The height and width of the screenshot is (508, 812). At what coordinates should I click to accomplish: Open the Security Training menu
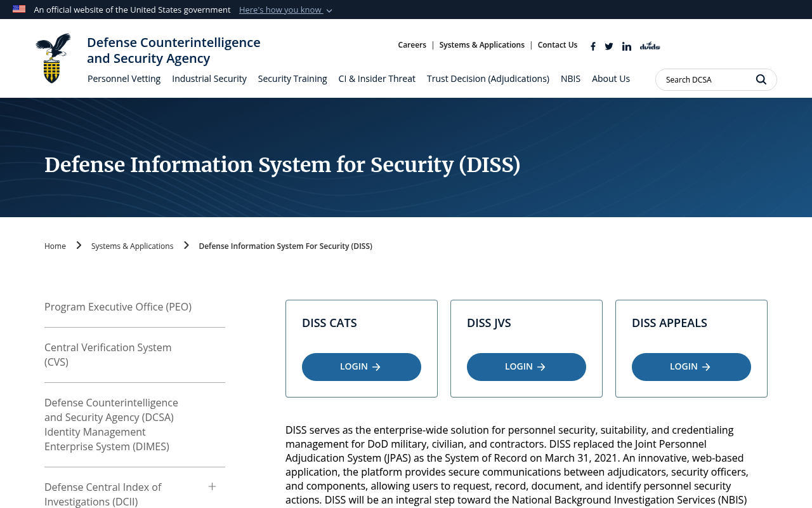[292, 79]
